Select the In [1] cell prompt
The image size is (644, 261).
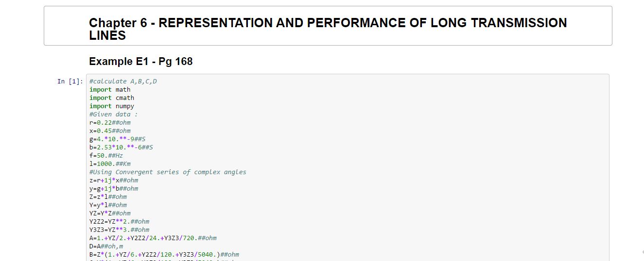click(x=70, y=82)
